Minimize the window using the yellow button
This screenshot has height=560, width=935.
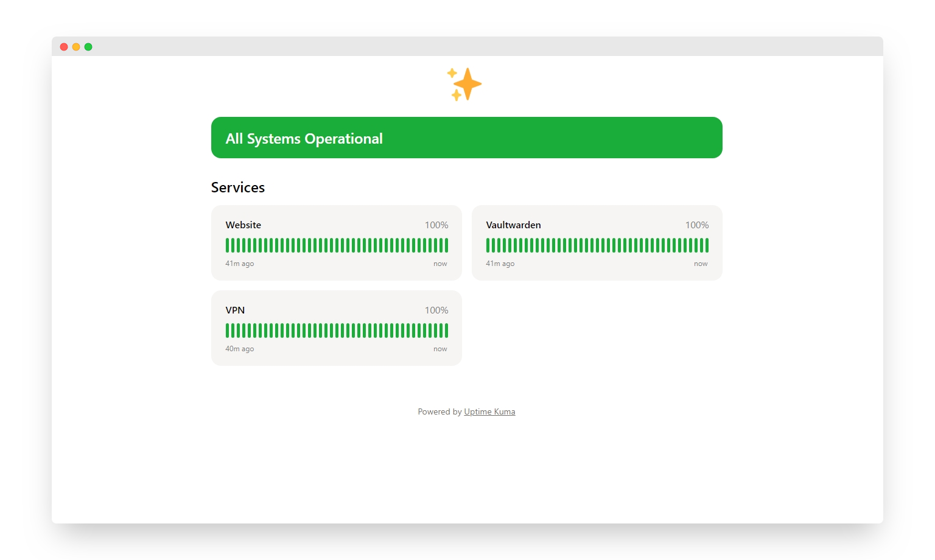[x=76, y=47]
